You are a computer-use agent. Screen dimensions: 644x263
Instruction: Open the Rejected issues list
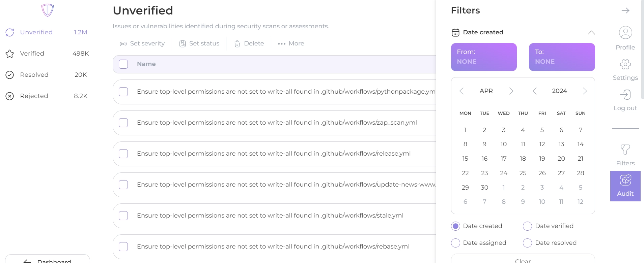(34, 96)
